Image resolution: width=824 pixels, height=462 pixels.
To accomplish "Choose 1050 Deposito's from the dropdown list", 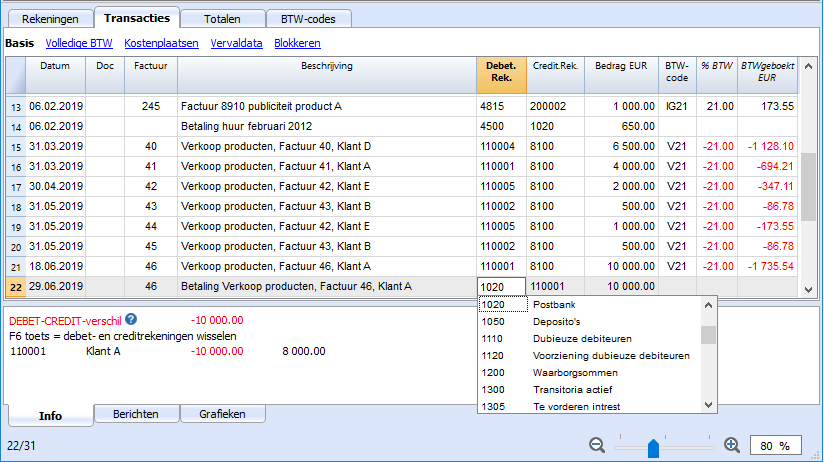I will (x=589, y=322).
